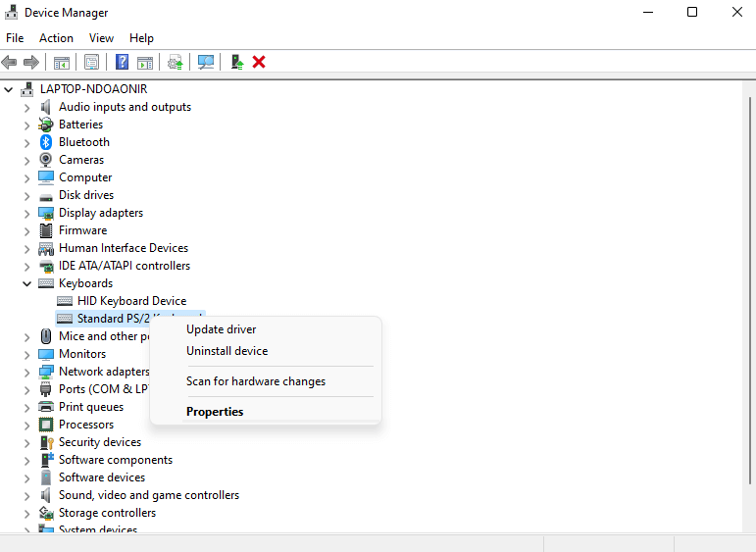Close the Device Manager window

pyautogui.click(x=736, y=12)
